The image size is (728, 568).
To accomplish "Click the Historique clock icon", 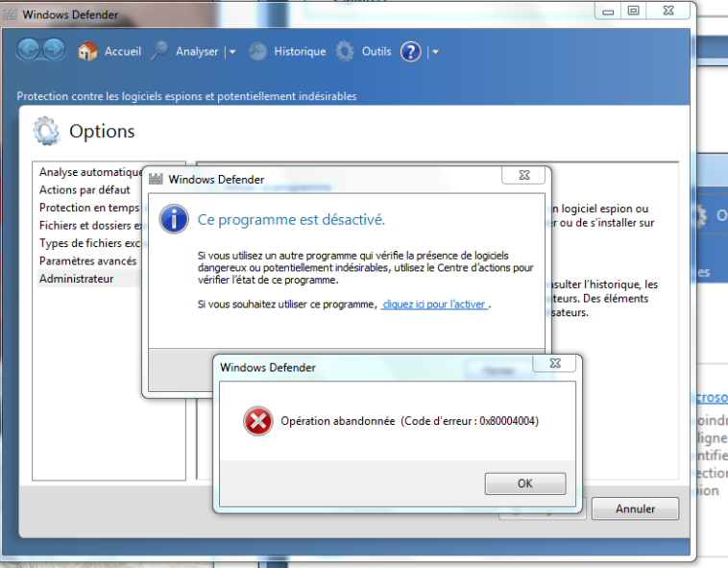I will point(257,51).
